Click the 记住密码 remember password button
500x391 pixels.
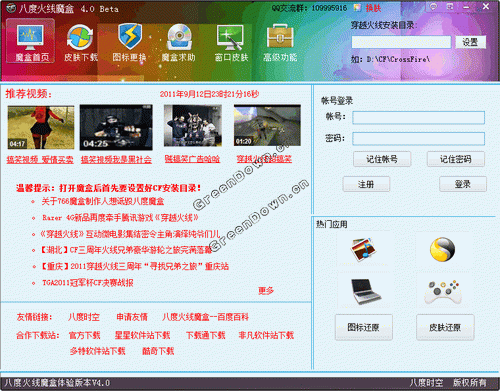[456, 159]
